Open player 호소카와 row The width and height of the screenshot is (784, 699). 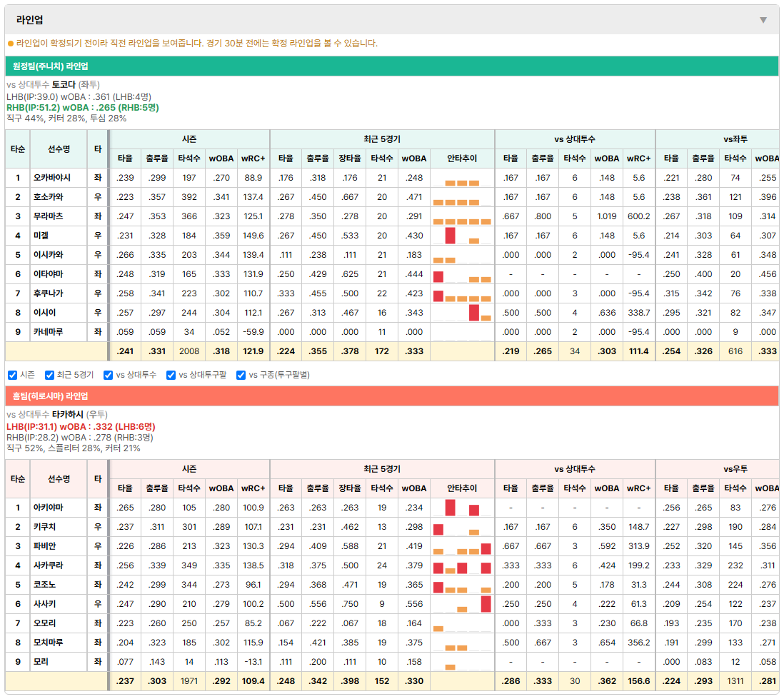pos(49,197)
